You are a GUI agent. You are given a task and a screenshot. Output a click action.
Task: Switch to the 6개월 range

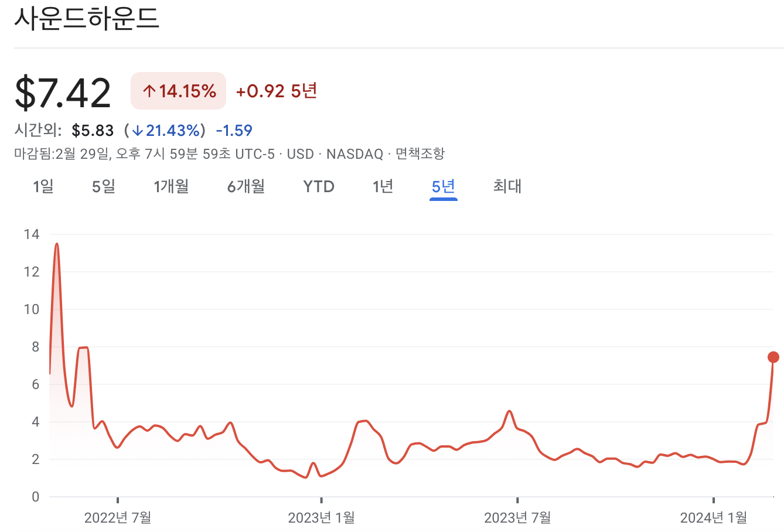coord(244,186)
